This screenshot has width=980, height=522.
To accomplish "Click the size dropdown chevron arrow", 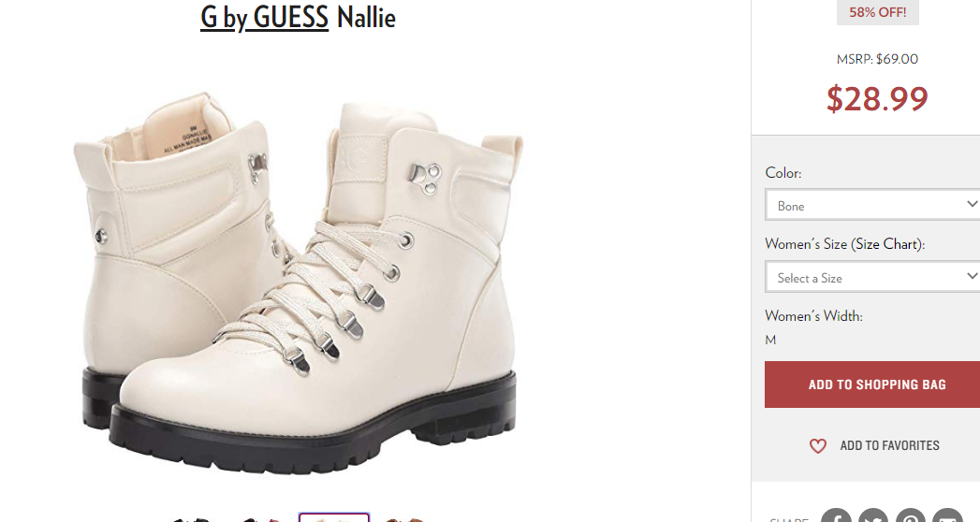I will pyautogui.click(x=972, y=275).
